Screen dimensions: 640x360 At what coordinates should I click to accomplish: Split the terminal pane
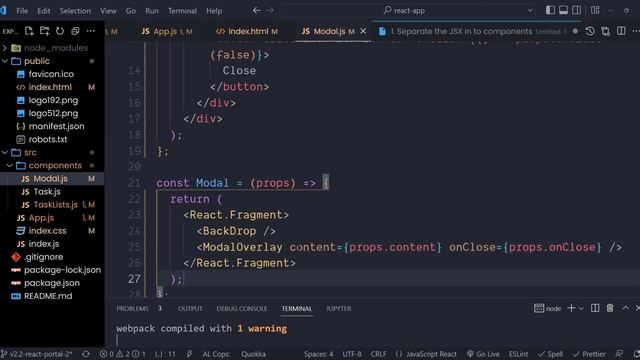click(x=595, y=308)
